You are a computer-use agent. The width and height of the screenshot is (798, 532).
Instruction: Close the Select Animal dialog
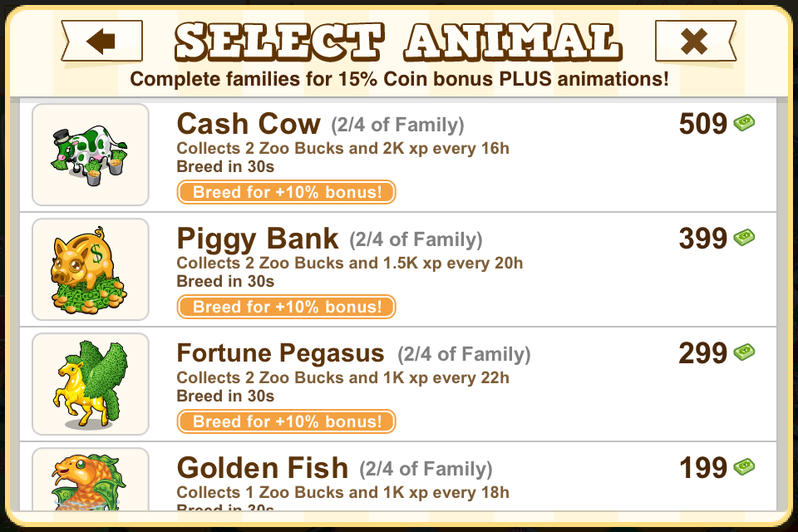click(x=695, y=42)
